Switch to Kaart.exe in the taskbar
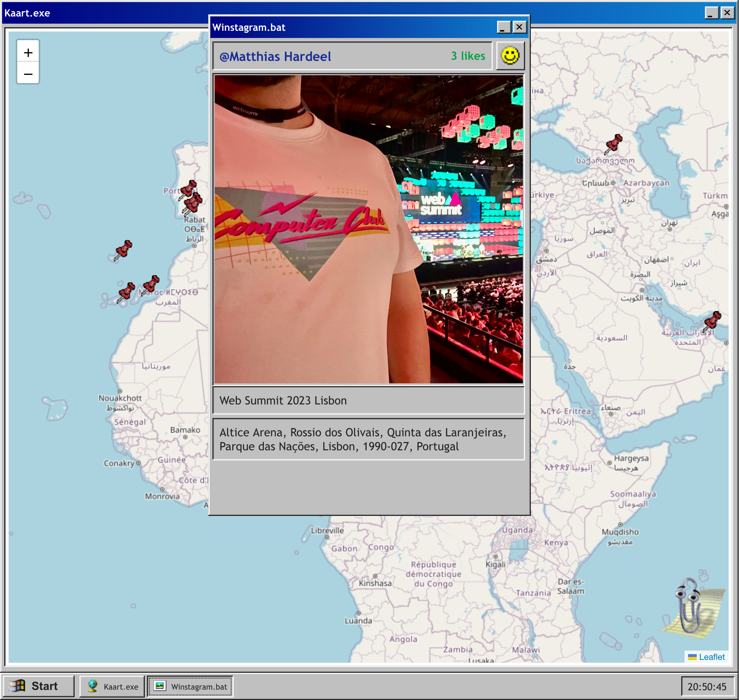This screenshot has height=700, width=739. point(112,686)
